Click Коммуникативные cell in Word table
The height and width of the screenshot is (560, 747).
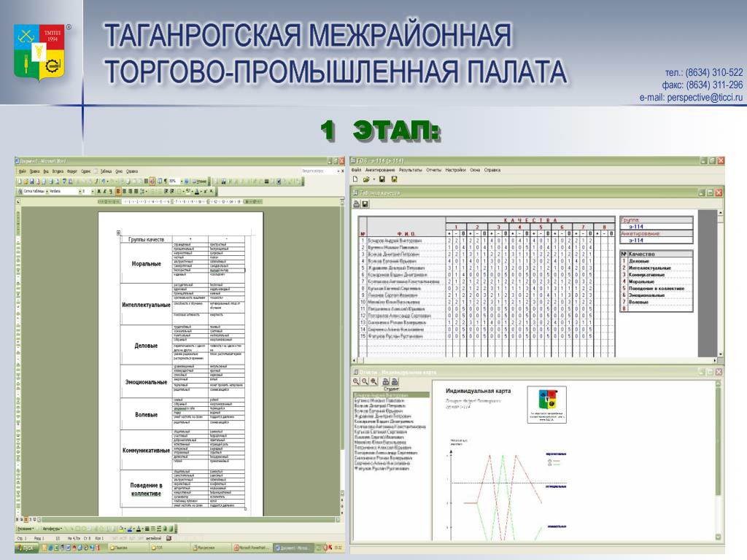click(x=146, y=450)
